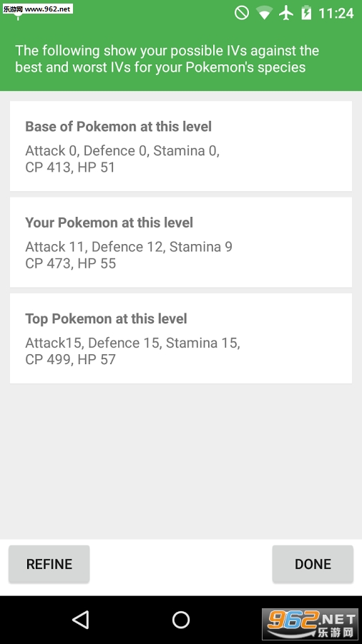Select the Top Pokemon at this level card
The width and height of the screenshot is (362, 644).
[x=180, y=338]
